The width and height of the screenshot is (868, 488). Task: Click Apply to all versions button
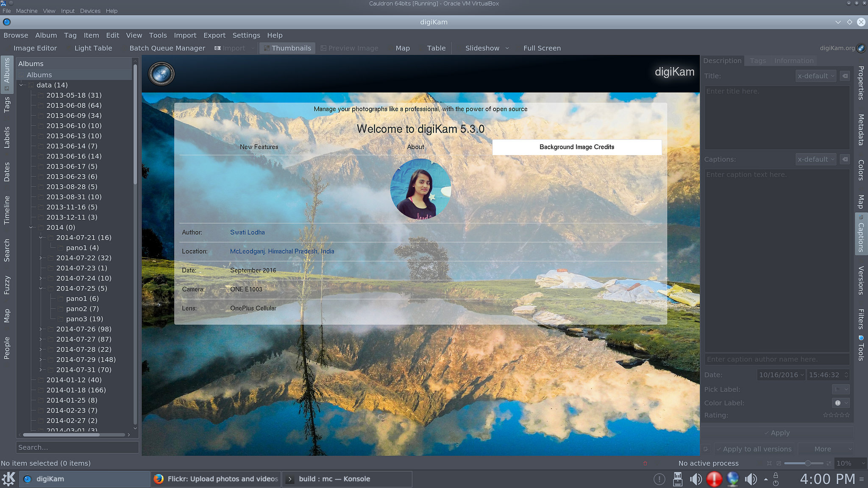753,449
